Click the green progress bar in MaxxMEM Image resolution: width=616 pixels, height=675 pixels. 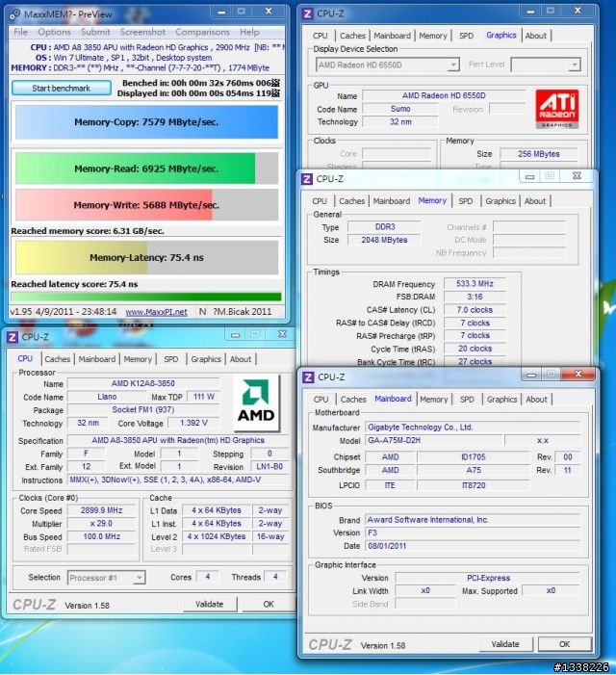(146, 297)
